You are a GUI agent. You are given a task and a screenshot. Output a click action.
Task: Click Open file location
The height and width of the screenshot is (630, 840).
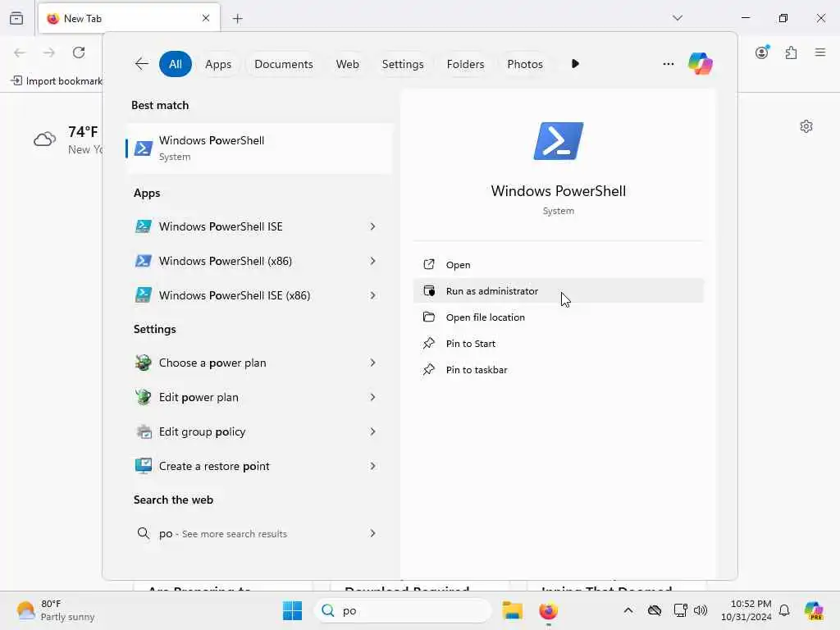(558, 317)
